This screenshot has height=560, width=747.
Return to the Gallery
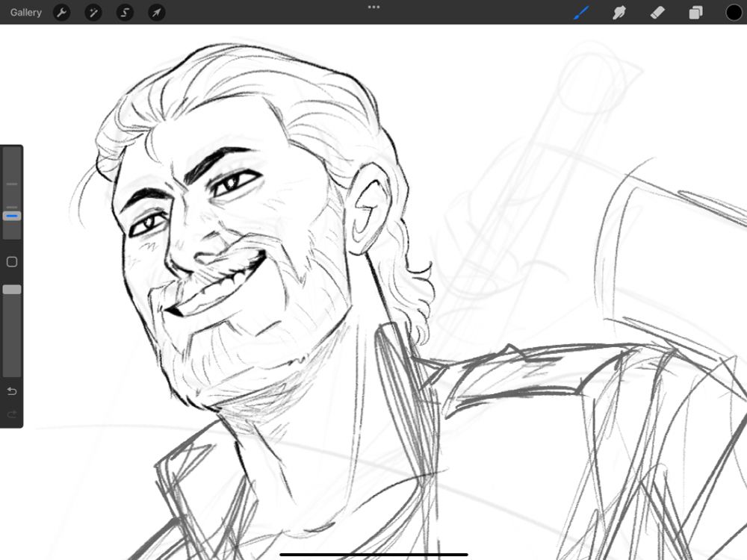pyautogui.click(x=25, y=13)
